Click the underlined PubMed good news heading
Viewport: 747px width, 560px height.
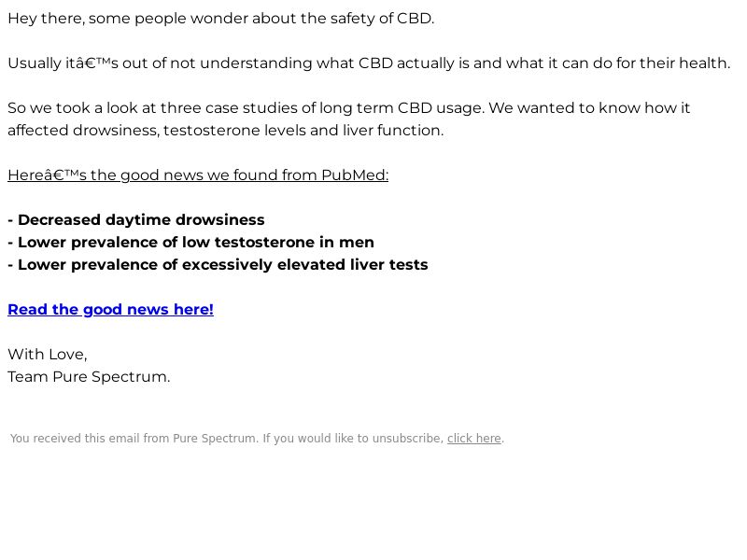[x=198, y=175]
